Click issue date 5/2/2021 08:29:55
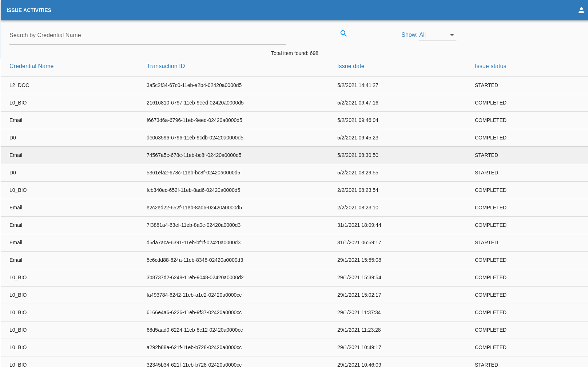 tap(358, 173)
